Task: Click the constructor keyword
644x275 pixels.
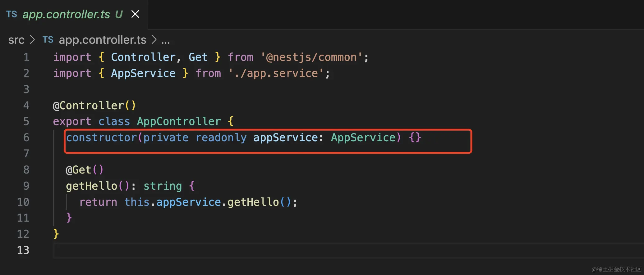Action: [x=101, y=137]
